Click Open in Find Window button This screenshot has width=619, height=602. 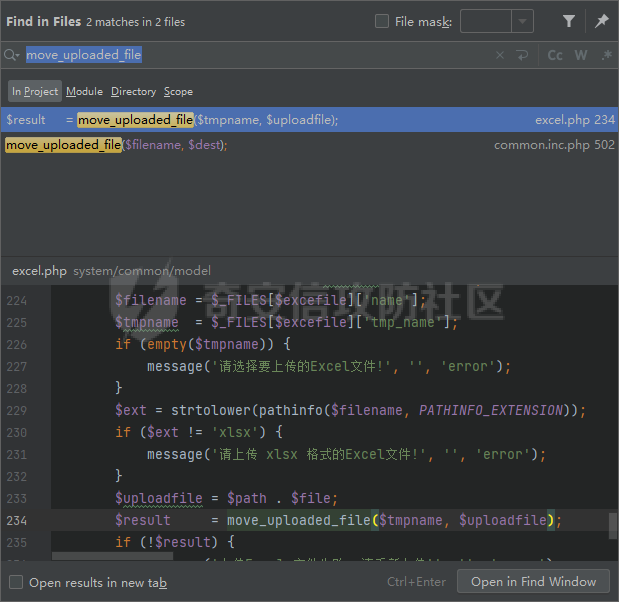click(533, 581)
